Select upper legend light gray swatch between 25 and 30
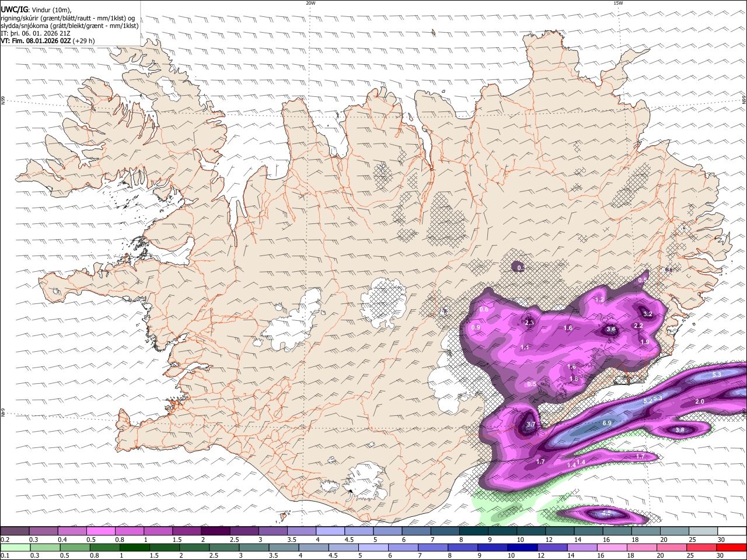This screenshot has width=747, height=560. pos(702,531)
